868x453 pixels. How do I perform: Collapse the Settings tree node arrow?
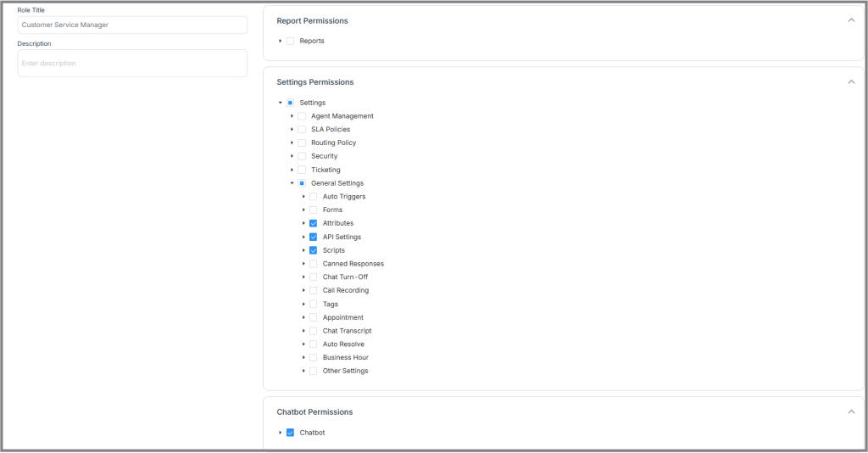280,103
